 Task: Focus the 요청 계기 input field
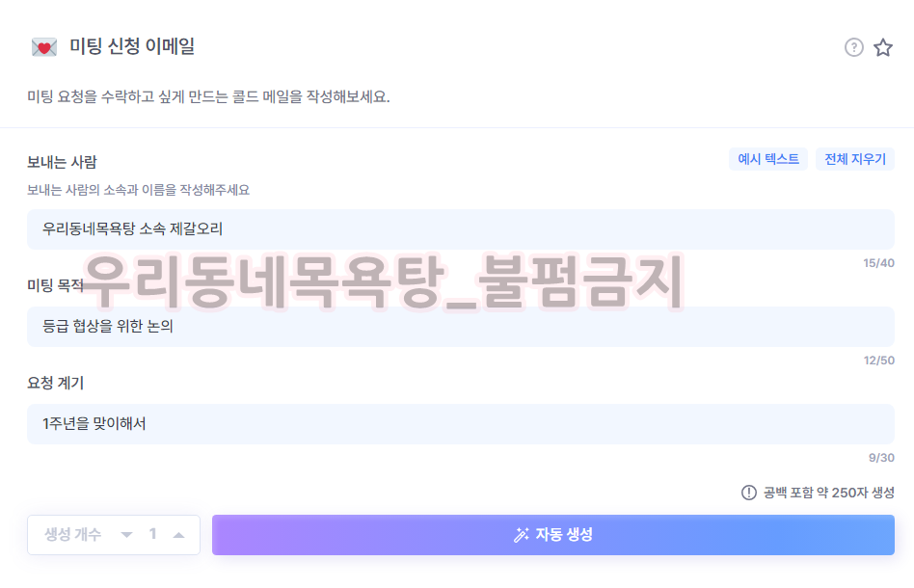[461, 424]
